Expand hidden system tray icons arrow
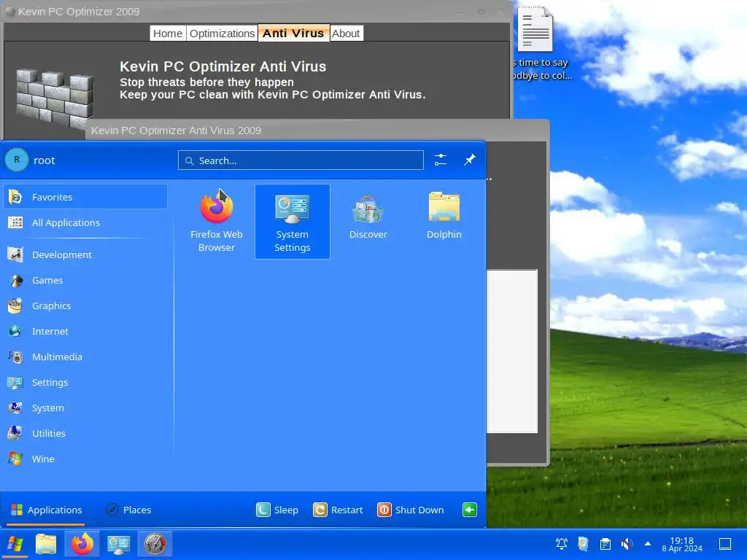 tap(648, 543)
